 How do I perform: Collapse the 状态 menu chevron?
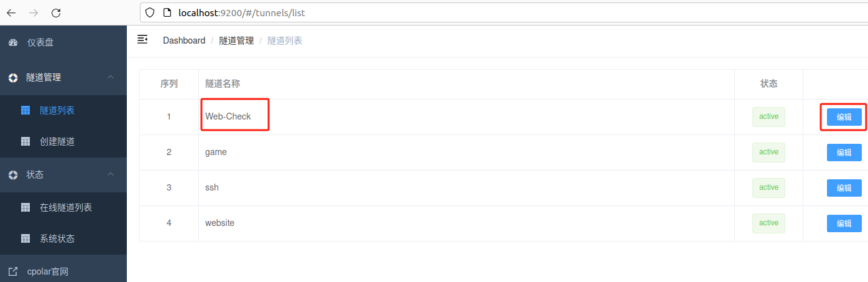(111, 174)
